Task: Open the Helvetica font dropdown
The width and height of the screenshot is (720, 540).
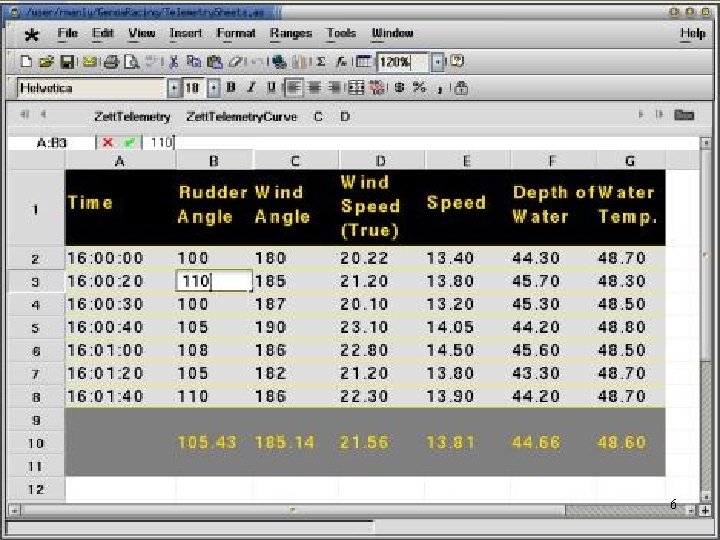Action: coord(174,88)
